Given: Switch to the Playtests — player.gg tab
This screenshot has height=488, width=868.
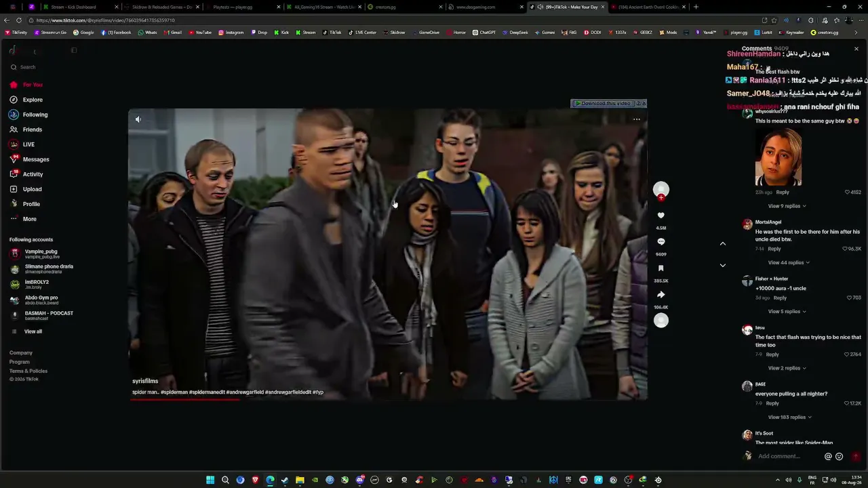Looking at the screenshot, I should 242,7.
